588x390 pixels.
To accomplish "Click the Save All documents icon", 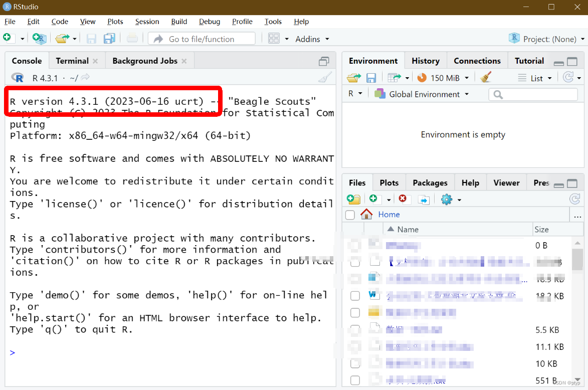I will coord(109,38).
